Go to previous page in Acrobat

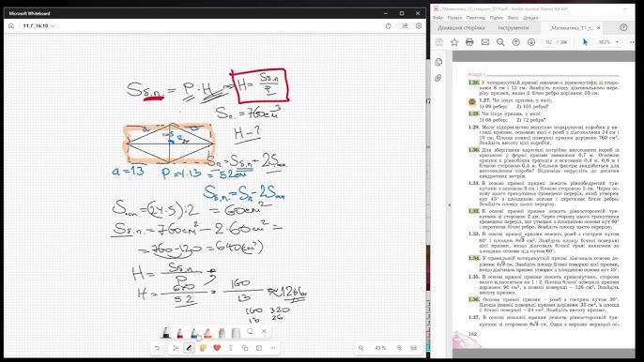tap(516, 42)
